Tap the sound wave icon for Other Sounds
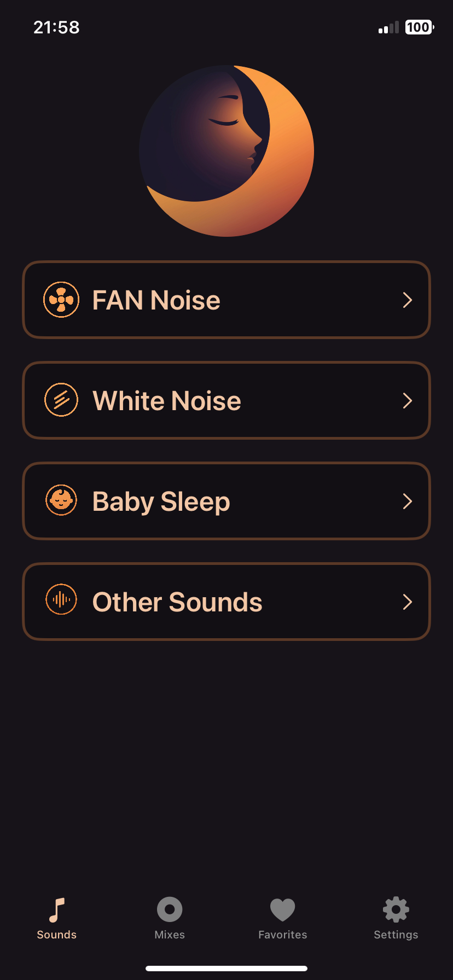 61,600
